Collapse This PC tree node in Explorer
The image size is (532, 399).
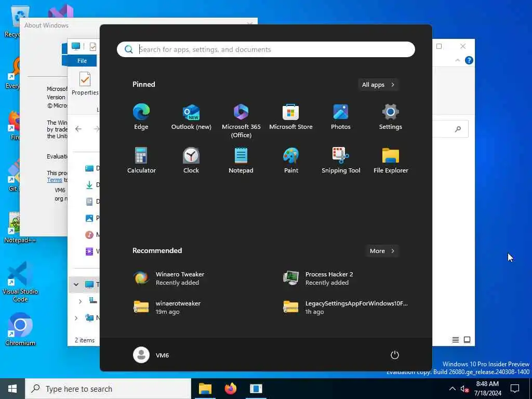coord(76,284)
